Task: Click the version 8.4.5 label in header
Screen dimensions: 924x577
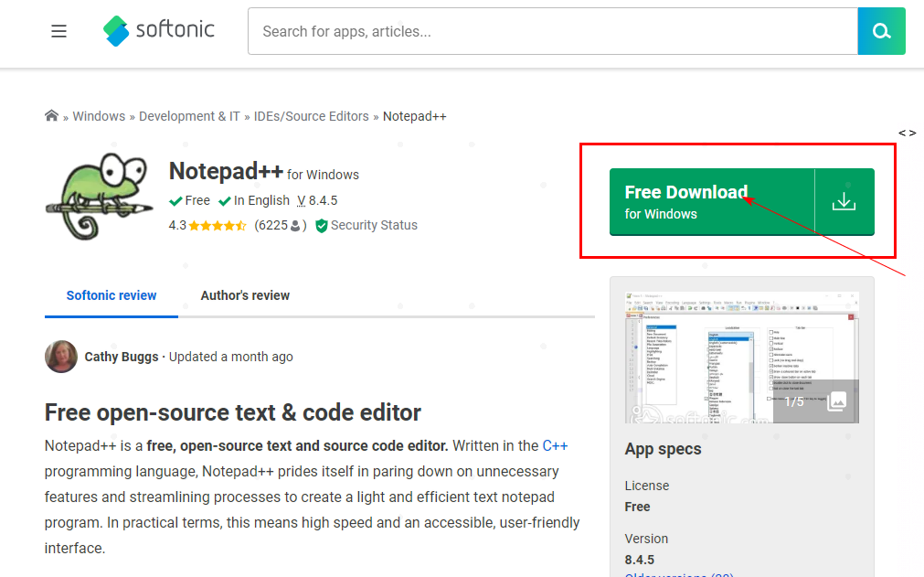Action: [317, 200]
